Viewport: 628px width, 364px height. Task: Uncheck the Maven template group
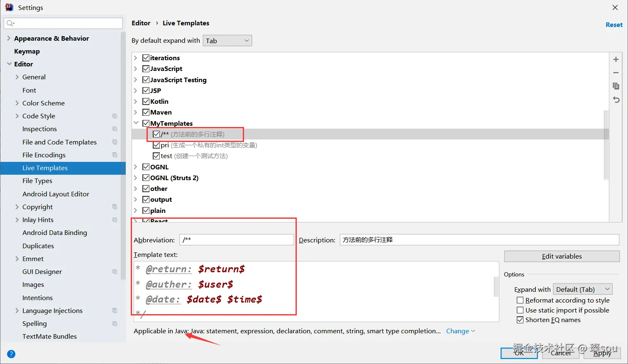point(146,112)
